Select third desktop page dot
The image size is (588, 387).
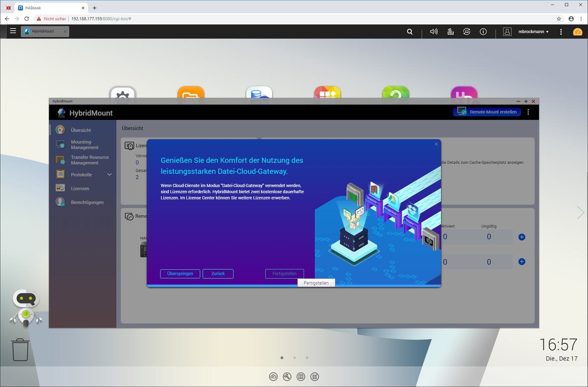click(307, 358)
